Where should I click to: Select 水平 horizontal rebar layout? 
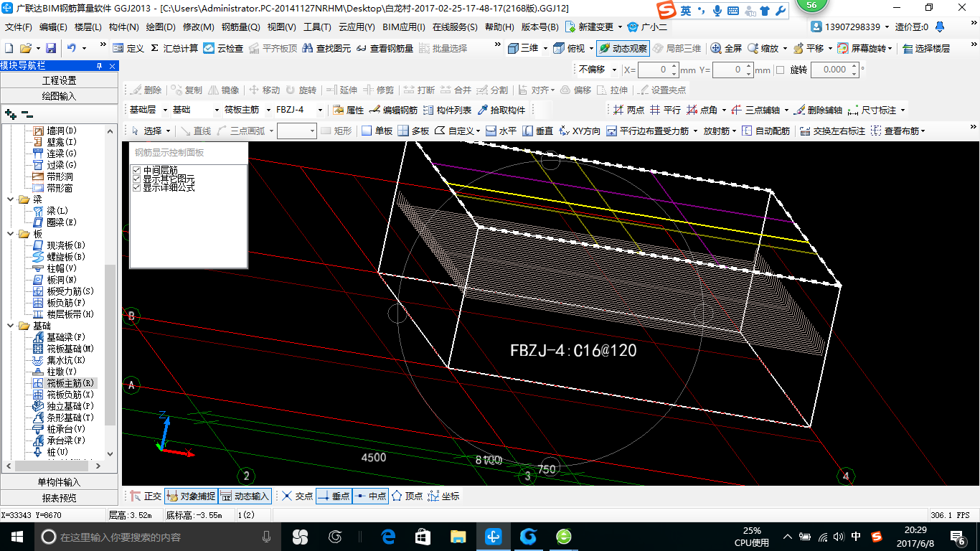(501, 131)
